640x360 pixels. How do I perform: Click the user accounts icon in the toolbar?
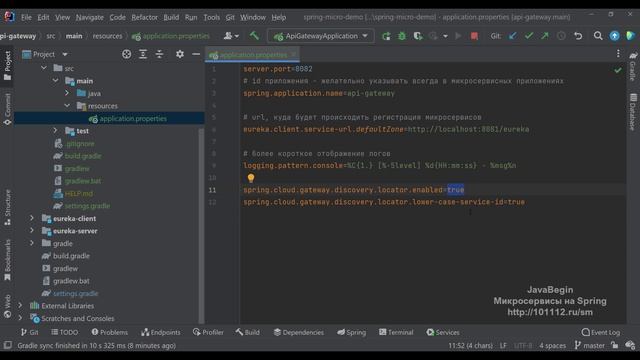tap(231, 36)
